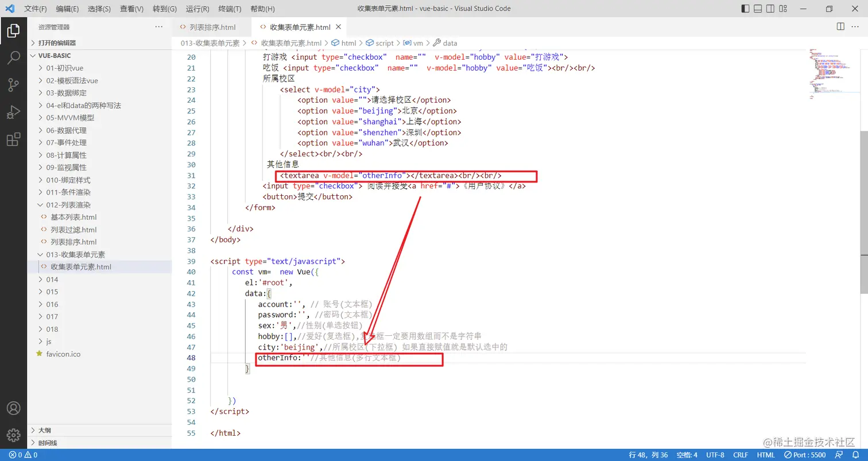Open the notifications bell in status bar
Viewport: 868px width, 461px height.
click(x=855, y=455)
